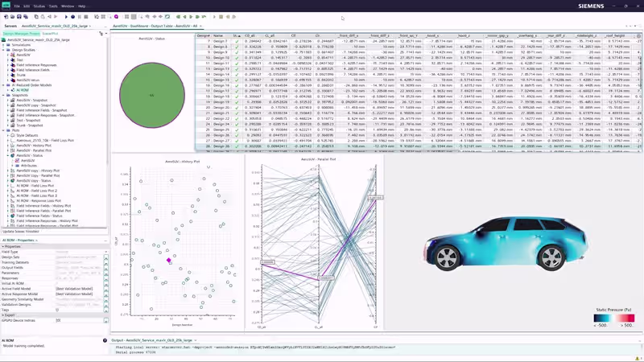644x362 pixels.
Task: Click the save toolbar icon
Action: (19, 17)
